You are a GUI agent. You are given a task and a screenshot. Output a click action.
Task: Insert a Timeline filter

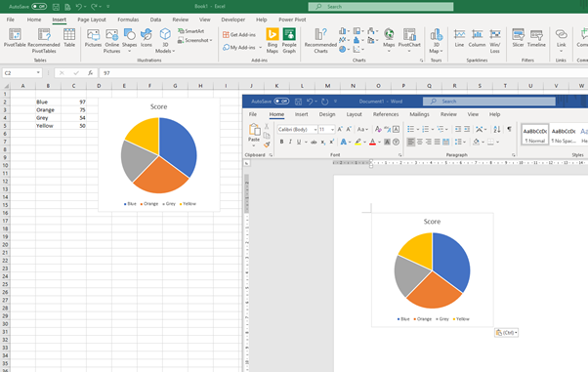pyautogui.click(x=536, y=38)
